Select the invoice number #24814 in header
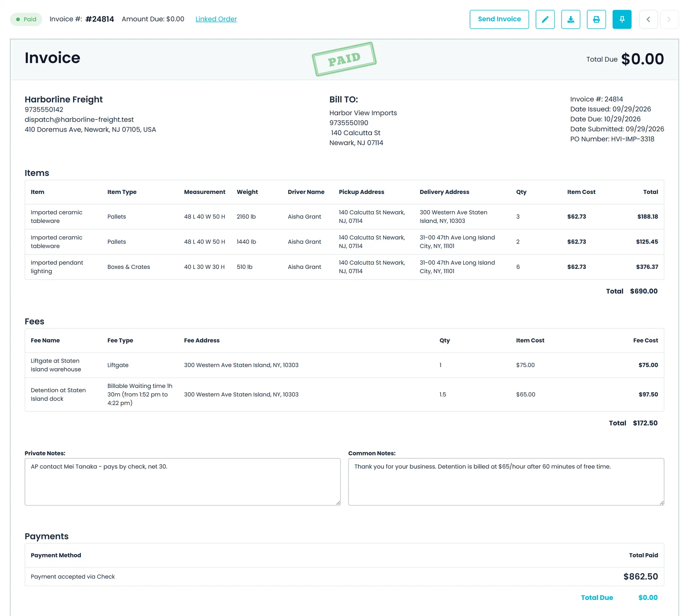The width and height of the screenshot is (689, 616). tap(100, 19)
